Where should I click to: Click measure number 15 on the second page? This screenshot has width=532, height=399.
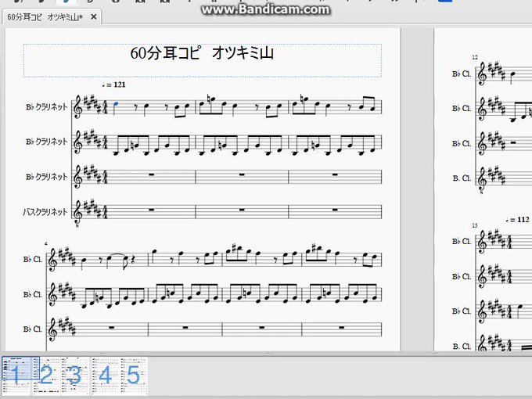click(x=475, y=225)
